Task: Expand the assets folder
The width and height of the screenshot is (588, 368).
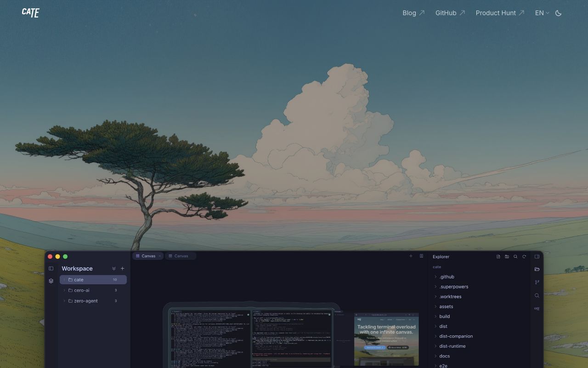Action: point(435,306)
